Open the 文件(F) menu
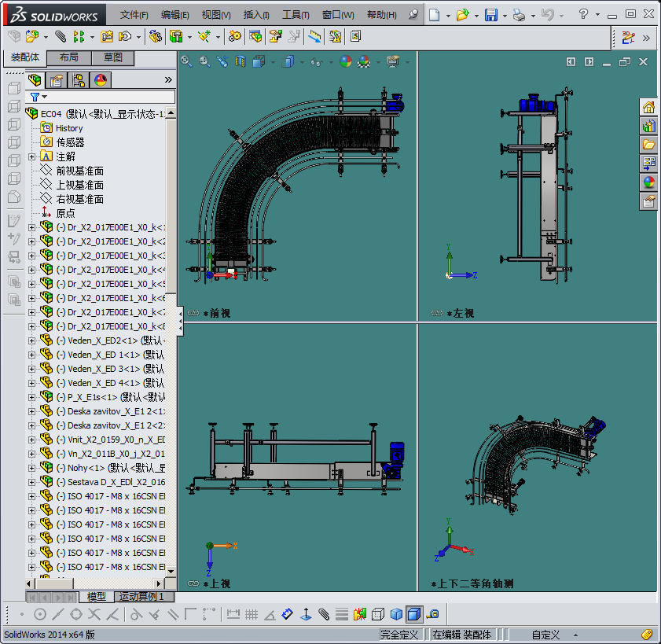661x644 pixels. [134, 15]
